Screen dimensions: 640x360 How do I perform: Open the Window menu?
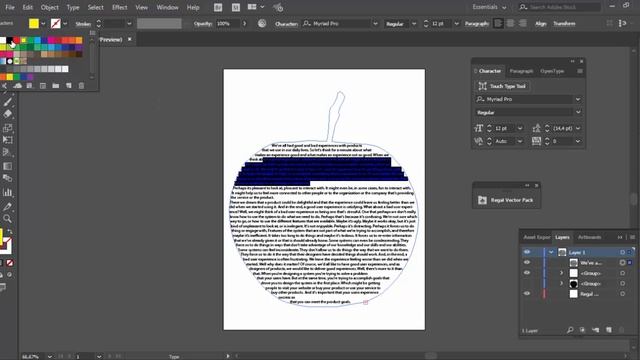coord(167,7)
